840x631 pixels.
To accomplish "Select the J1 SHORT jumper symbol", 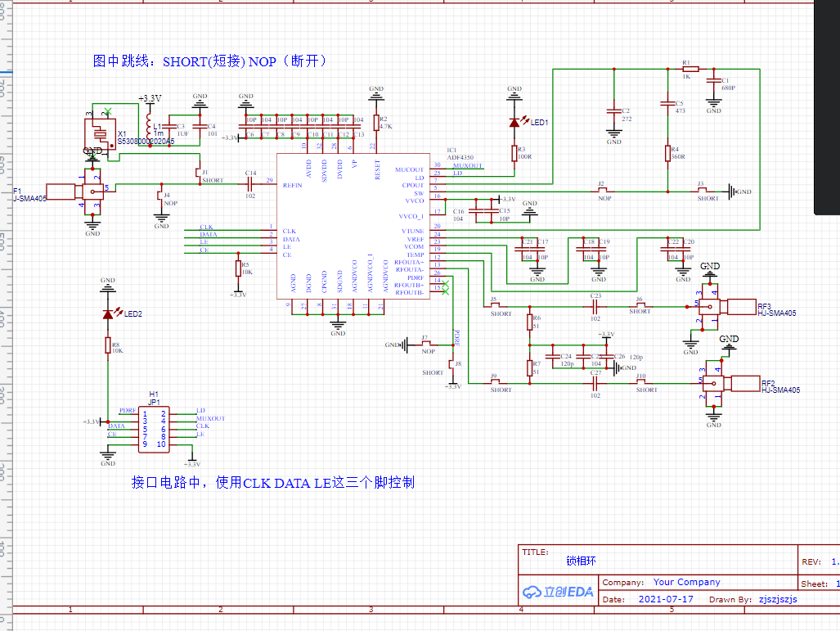I will [x=198, y=173].
